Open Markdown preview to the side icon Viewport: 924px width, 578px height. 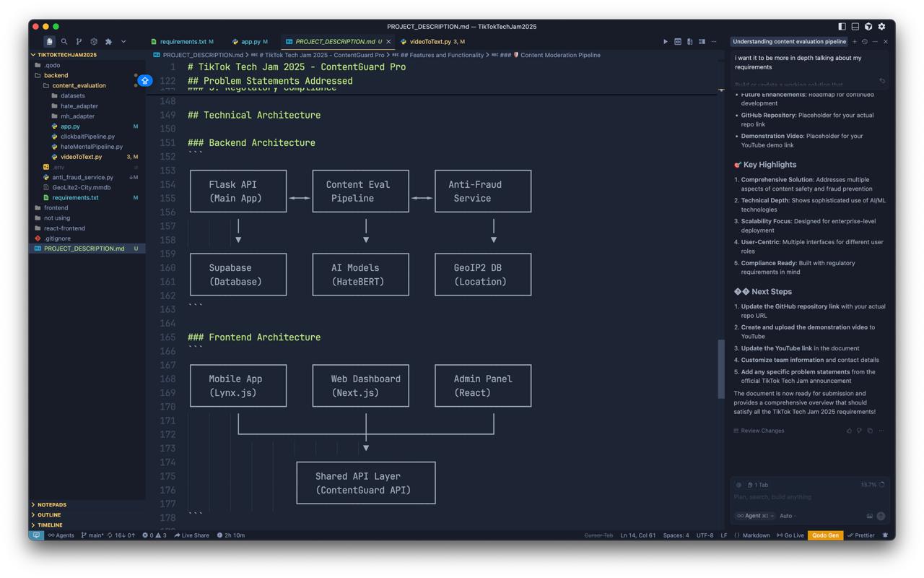[678, 42]
